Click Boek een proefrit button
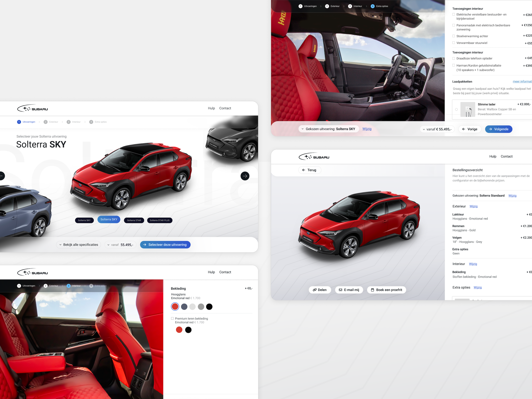 [x=386, y=290]
